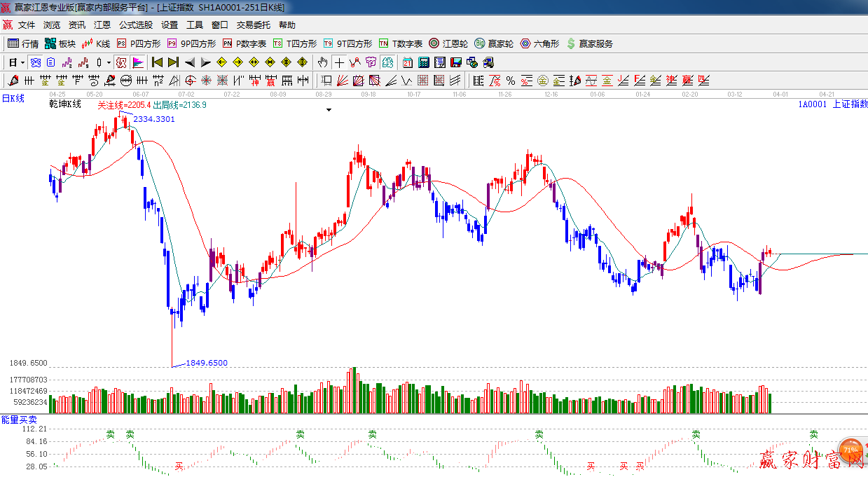The width and height of the screenshot is (868, 477).
Task: Click the percent (%) tool icon
Action: click(x=511, y=81)
